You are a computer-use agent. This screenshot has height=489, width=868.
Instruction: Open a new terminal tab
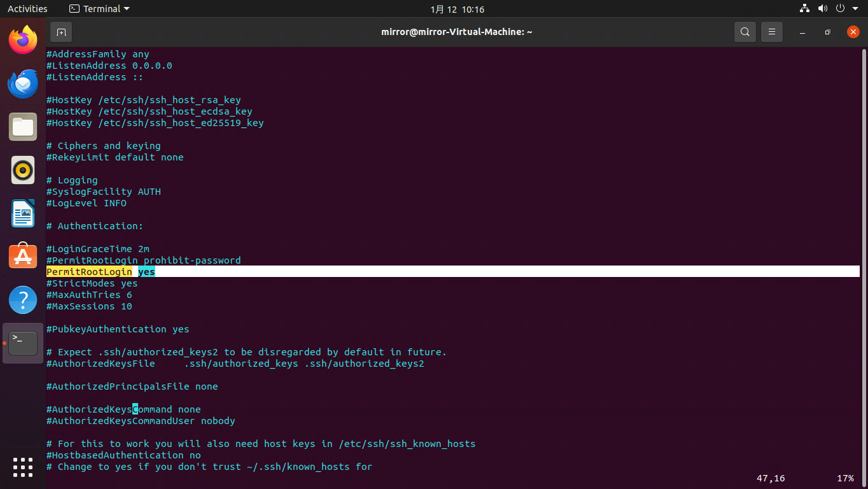(x=61, y=32)
